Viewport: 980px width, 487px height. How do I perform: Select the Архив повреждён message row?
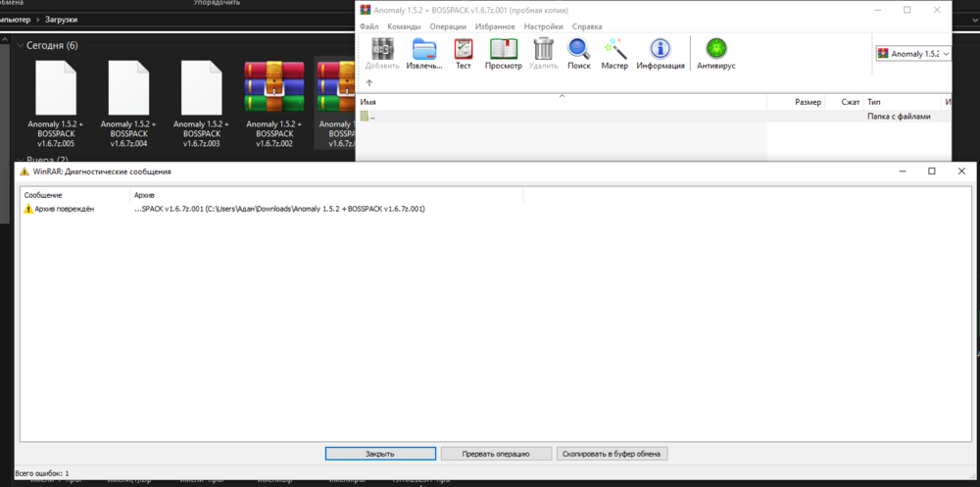tap(271, 209)
